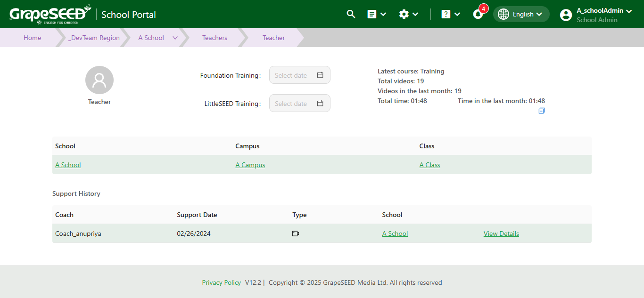
Task: Click 'Videos in the last month: 19'
Action: pyautogui.click(x=420, y=91)
